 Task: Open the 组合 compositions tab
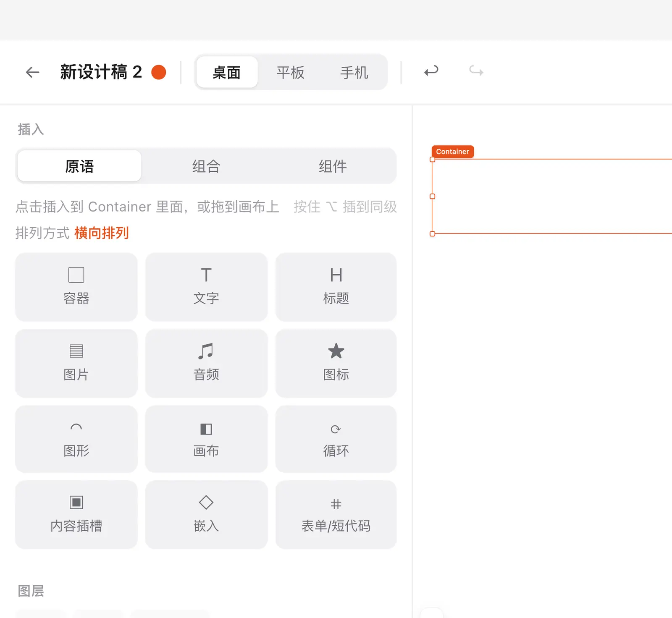206,166
